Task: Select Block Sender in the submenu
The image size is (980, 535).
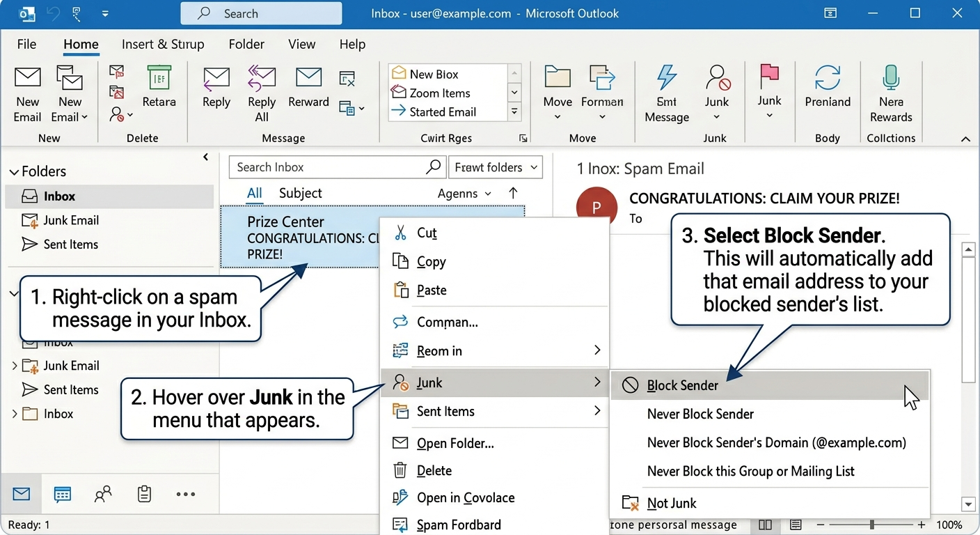Action: click(683, 385)
